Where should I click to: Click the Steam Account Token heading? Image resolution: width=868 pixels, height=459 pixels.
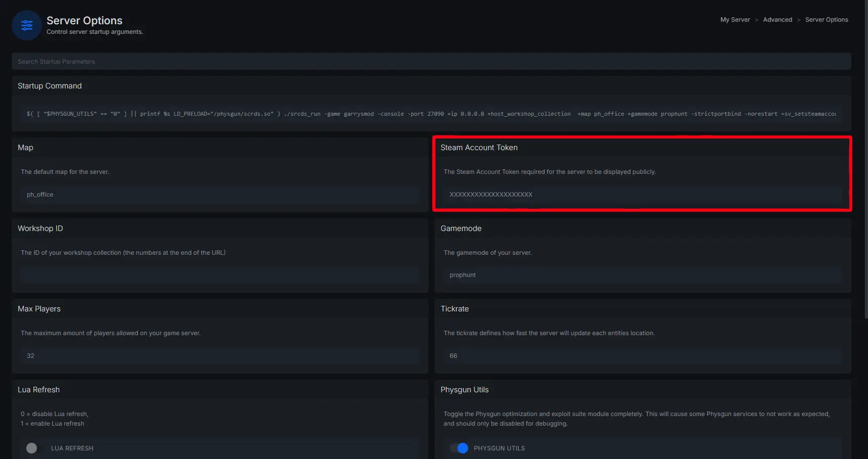(479, 148)
